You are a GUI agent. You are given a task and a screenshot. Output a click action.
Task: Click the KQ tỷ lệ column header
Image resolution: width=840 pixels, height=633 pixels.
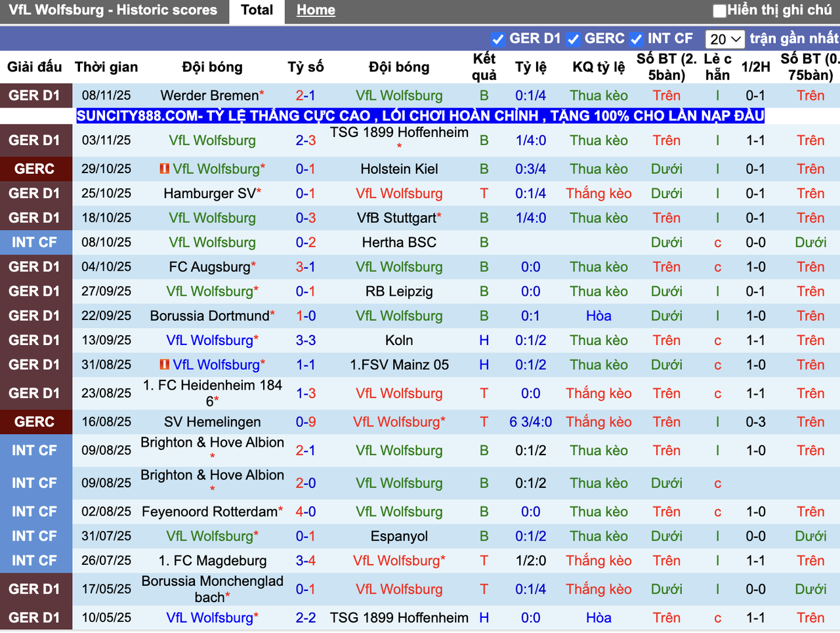pyautogui.click(x=598, y=67)
